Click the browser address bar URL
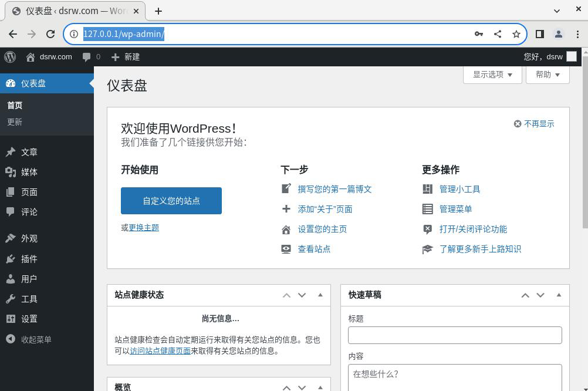Viewport: 588px width, 391px height. 123,34
